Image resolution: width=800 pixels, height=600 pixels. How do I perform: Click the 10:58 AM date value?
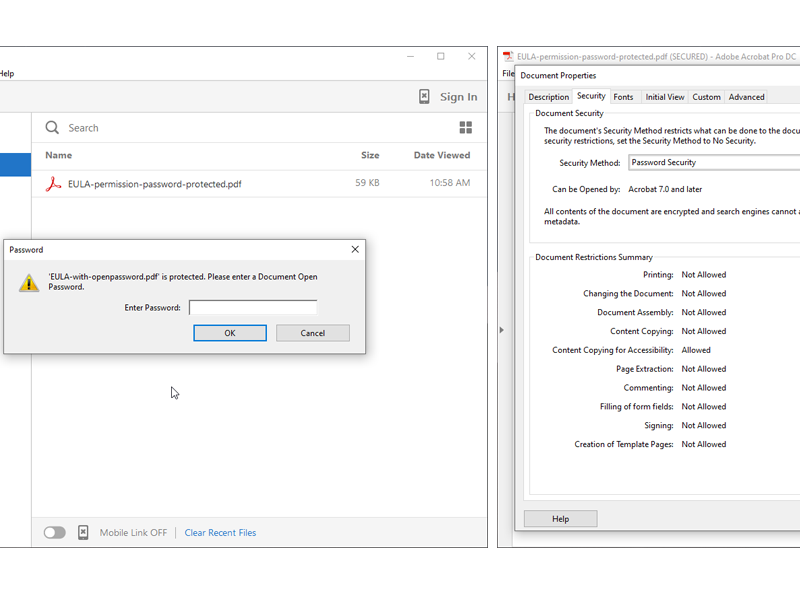pos(449,183)
